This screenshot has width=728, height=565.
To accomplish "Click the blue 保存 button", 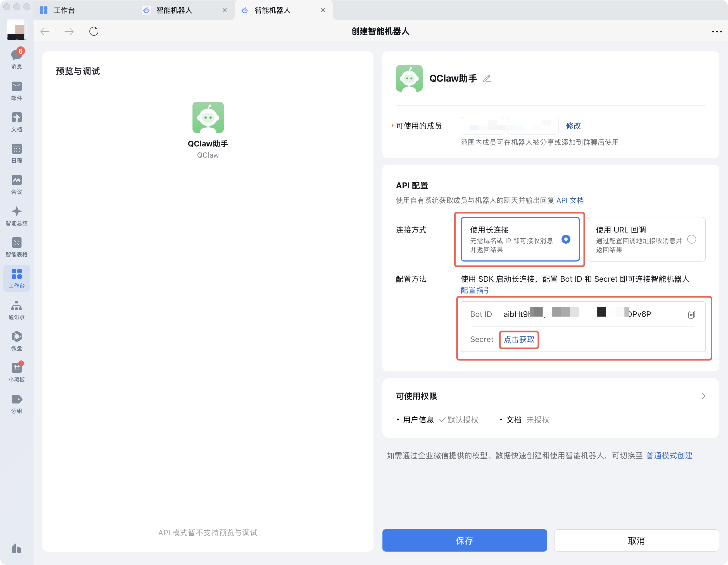I will (x=464, y=540).
